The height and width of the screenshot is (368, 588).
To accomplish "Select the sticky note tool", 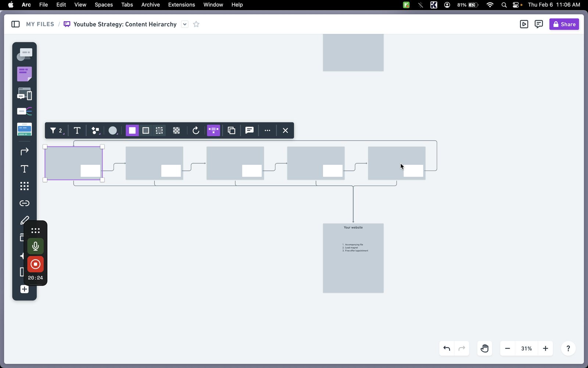I will tap(24, 74).
